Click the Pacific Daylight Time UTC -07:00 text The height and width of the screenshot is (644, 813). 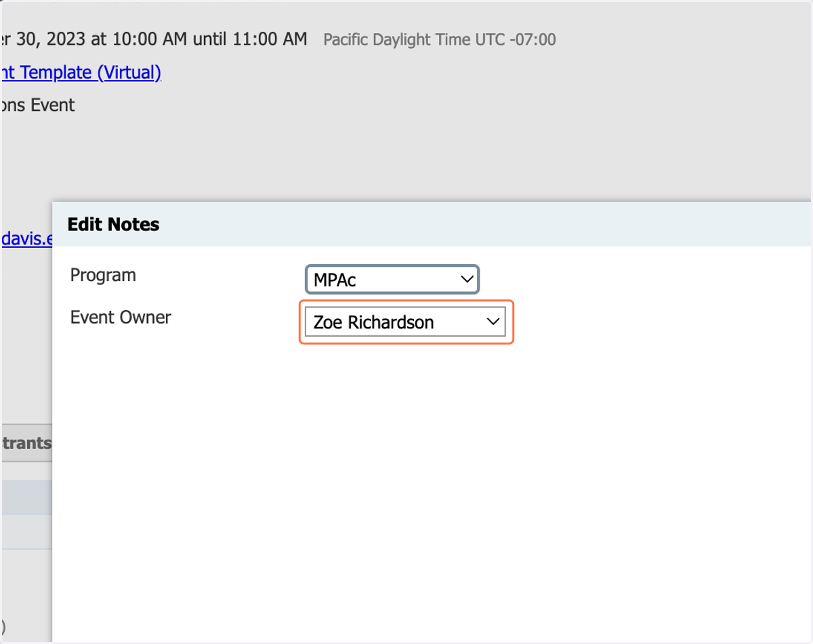click(x=440, y=40)
